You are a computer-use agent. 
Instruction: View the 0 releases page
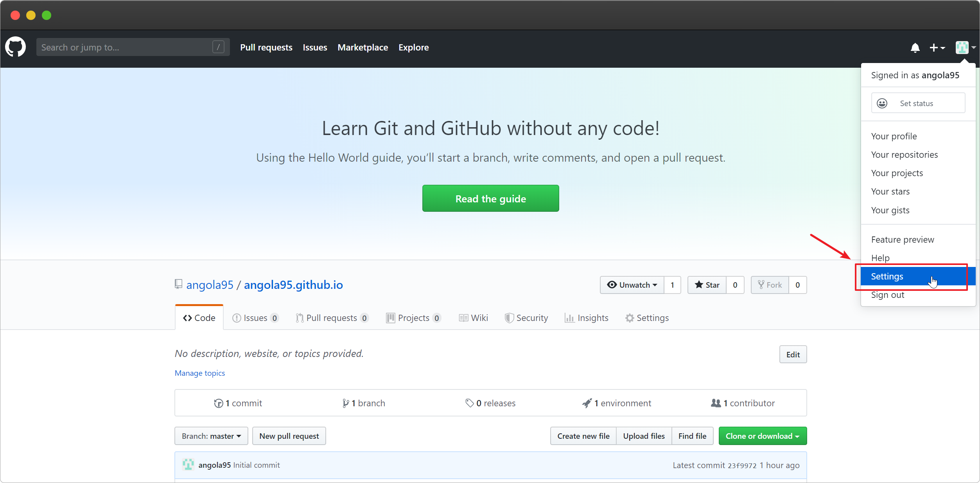click(x=490, y=403)
